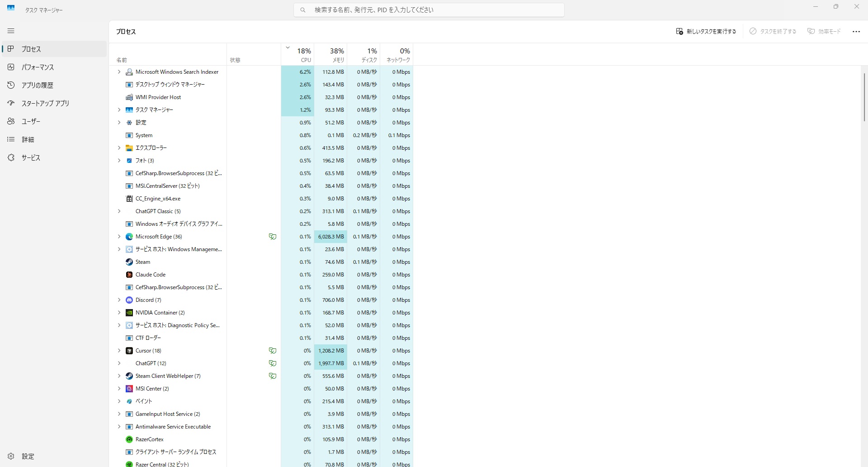Expand the エクスプローラー process group
Screen dimensions: 868x467
[x=119, y=148]
